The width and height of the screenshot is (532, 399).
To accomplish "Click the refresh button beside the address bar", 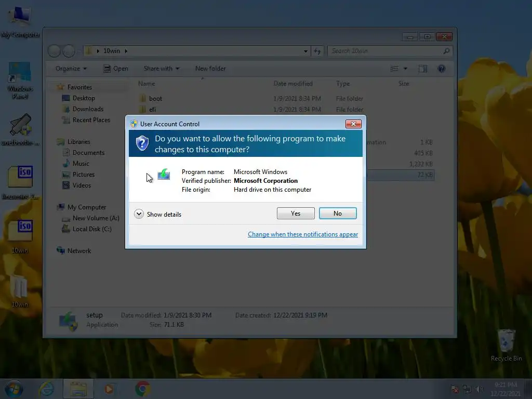I will coord(317,51).
